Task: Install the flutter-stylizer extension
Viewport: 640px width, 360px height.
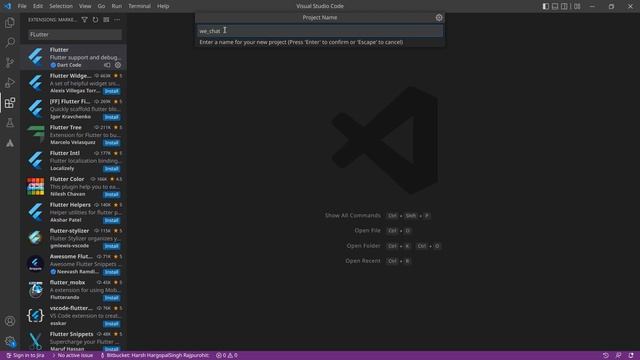Action: tap(111, 246)
